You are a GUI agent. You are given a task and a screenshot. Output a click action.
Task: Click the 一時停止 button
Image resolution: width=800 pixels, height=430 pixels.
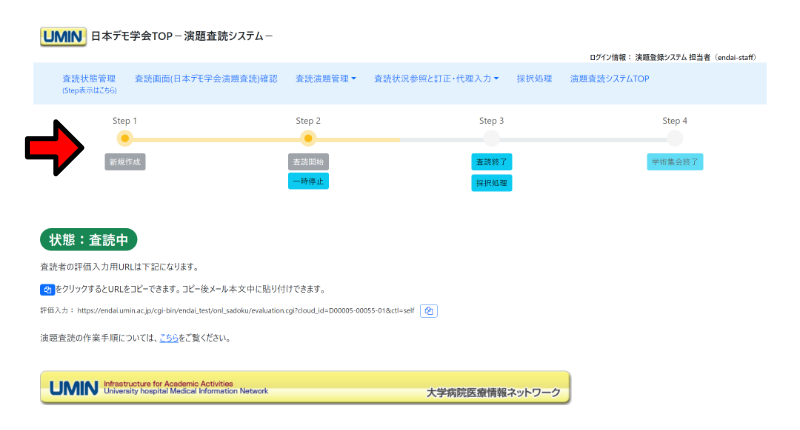(x=308, y=181)
